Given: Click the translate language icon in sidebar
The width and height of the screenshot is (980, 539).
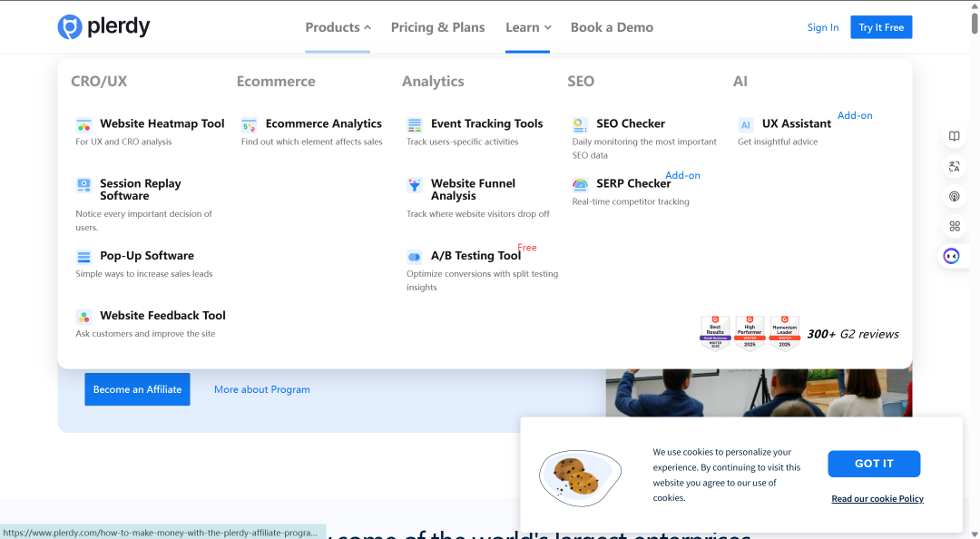Looking at the screenshot, I should 955,166.
